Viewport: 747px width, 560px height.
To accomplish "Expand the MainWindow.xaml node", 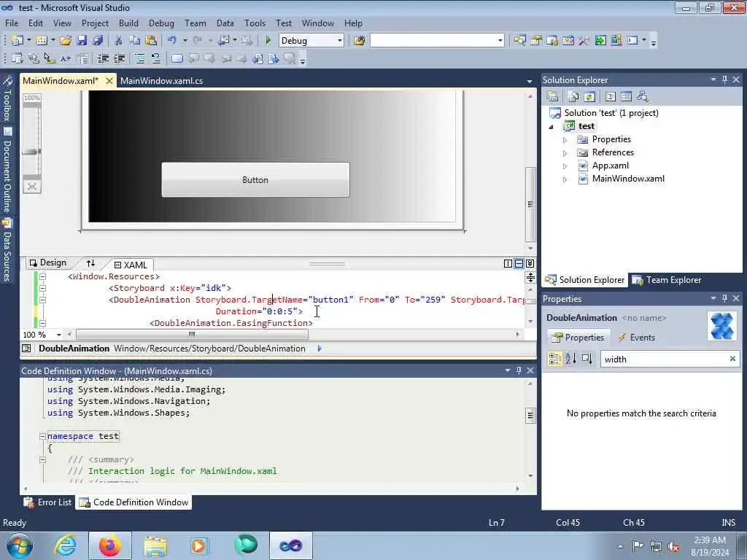I will 565,179.
